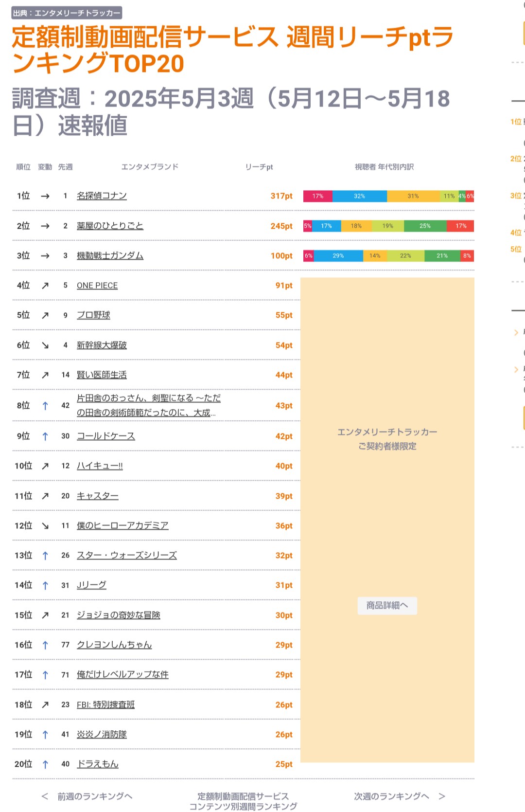Click the down-right arrow in 12位 row
This screenshot has width=525, height=812.
click(45, 526)
